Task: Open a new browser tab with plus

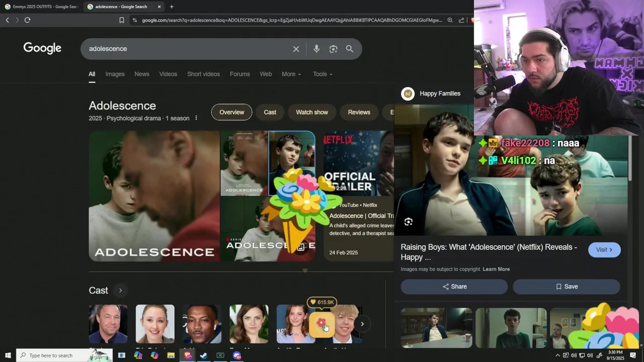Action: point(172,7)
